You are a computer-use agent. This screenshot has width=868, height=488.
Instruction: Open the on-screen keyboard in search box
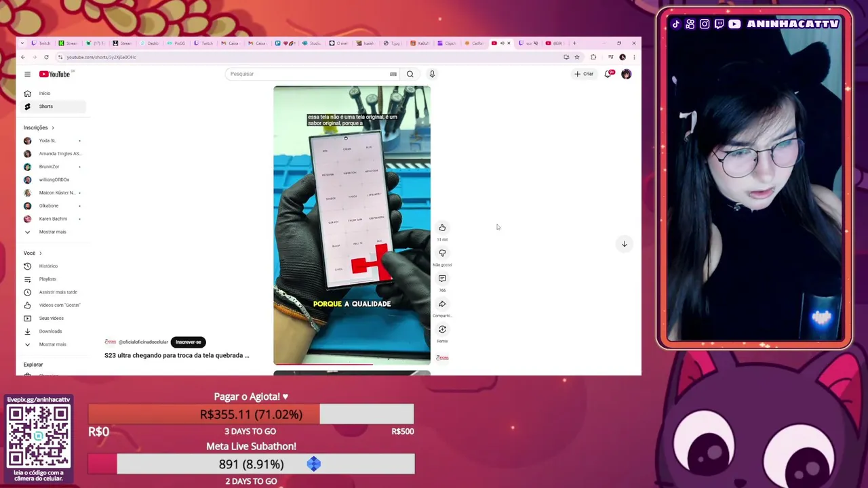click(393, 74)
